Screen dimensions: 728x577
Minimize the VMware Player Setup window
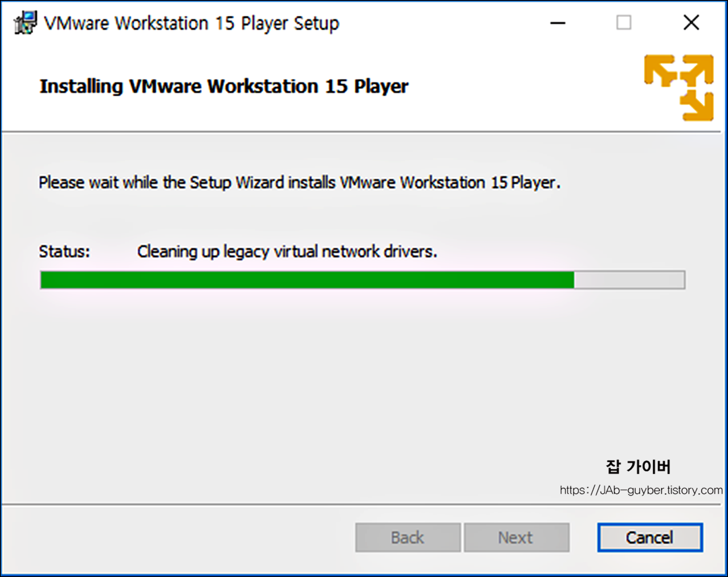[x=558, y=23]
